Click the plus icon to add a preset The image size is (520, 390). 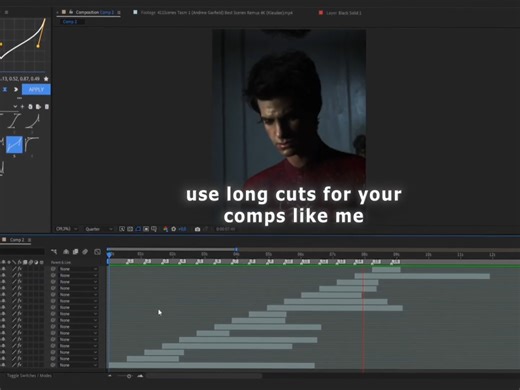(22, 107)
